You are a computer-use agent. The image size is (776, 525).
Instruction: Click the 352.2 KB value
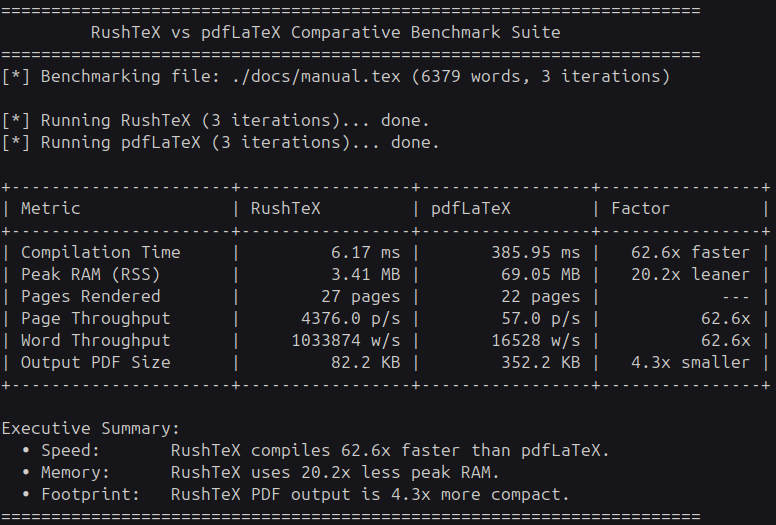pyautogui.click(x=540, y=363)
